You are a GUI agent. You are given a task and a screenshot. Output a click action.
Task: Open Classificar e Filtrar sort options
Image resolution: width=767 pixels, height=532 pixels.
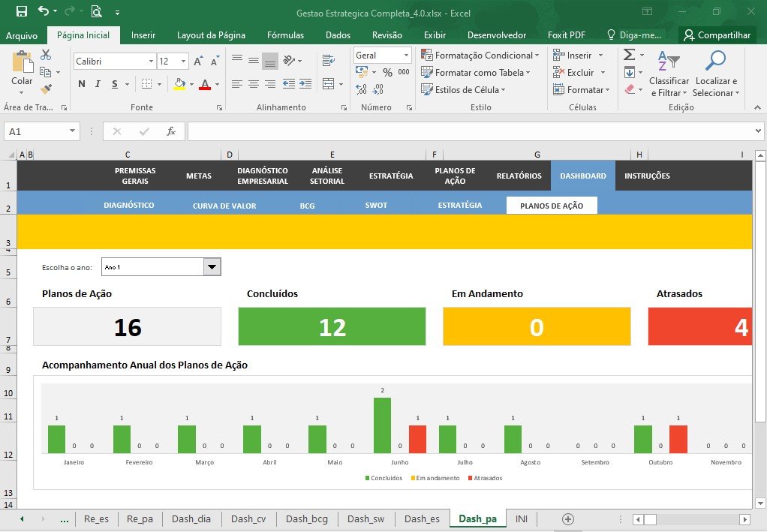point(669,74)
